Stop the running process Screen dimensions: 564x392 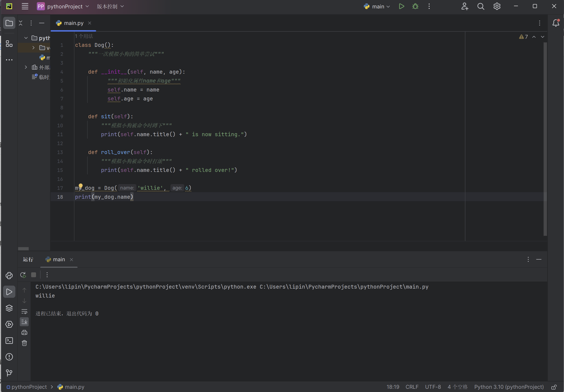point(34,275)
